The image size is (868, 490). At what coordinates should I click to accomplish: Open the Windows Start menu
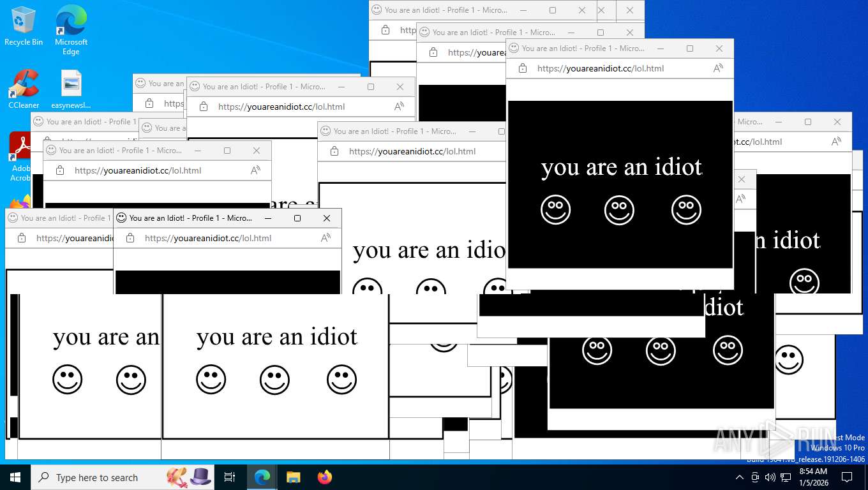point(15,477)
